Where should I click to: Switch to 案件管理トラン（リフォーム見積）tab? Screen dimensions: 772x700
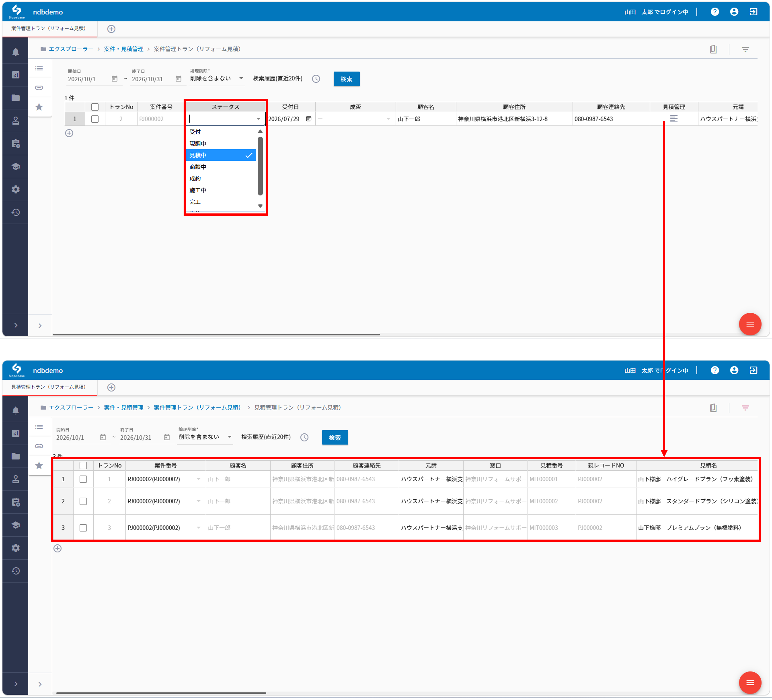click(49, 28)
